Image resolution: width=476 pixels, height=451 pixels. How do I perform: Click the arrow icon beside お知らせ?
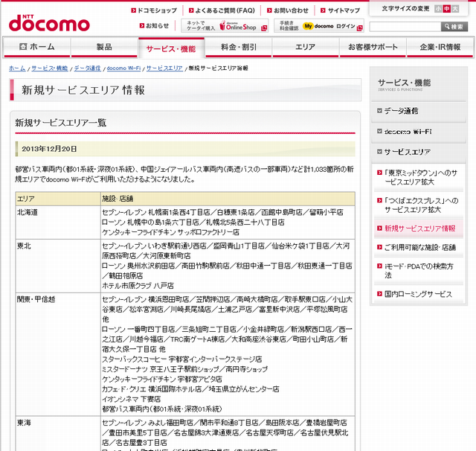(142, 26)
